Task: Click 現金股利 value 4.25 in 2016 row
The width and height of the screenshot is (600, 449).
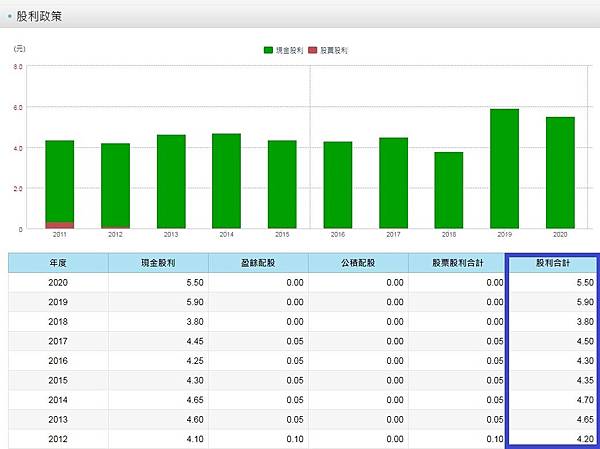Action: click(195, 361)
